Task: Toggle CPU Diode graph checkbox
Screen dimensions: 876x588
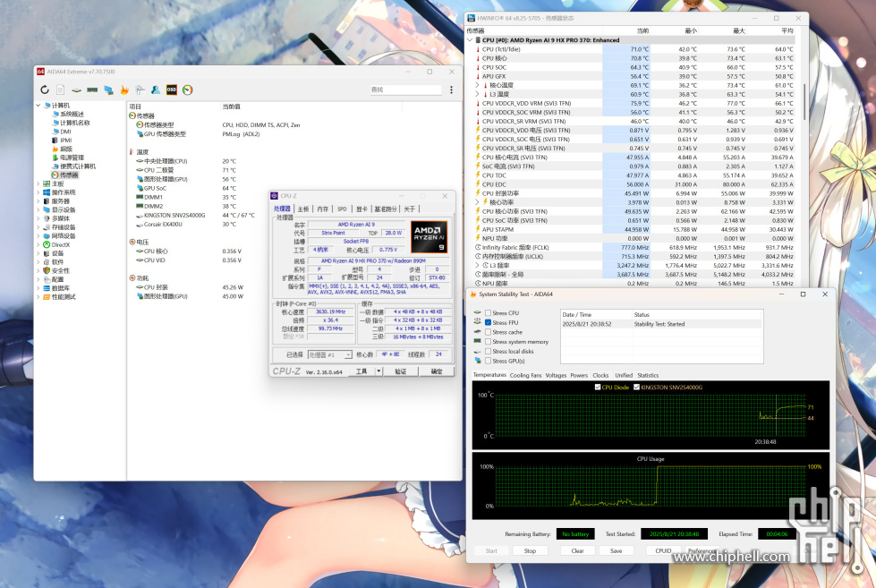Action: (x=598, y=387)
